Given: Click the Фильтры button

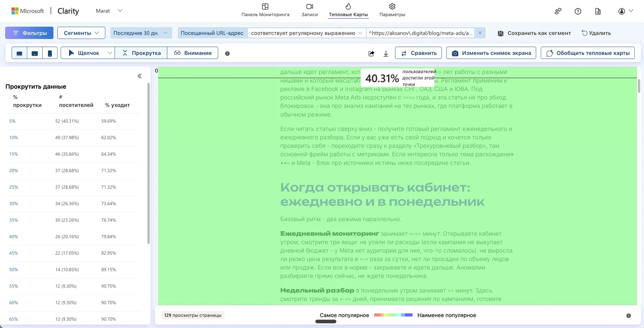Looking at the screenshot, I should tap(30, 33).
